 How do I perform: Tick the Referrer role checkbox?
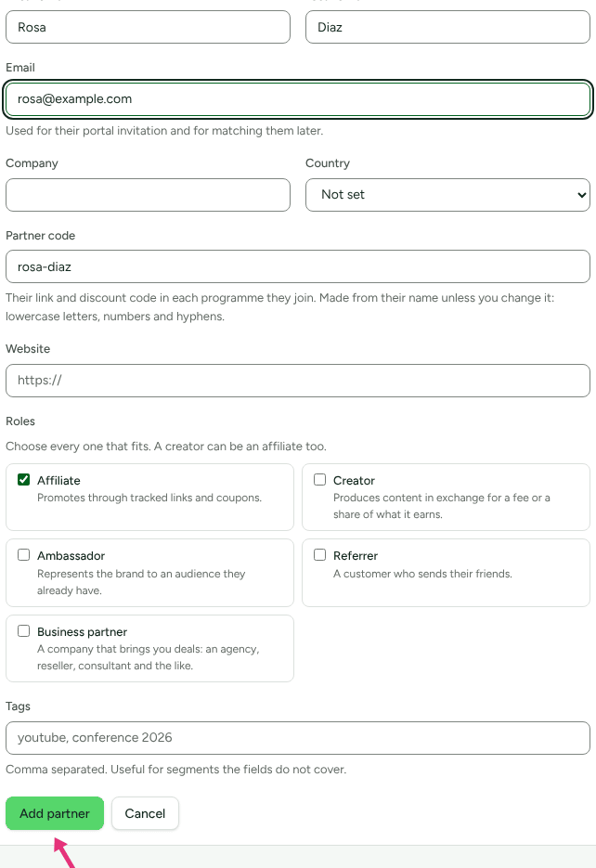click(x=320, y=554)
